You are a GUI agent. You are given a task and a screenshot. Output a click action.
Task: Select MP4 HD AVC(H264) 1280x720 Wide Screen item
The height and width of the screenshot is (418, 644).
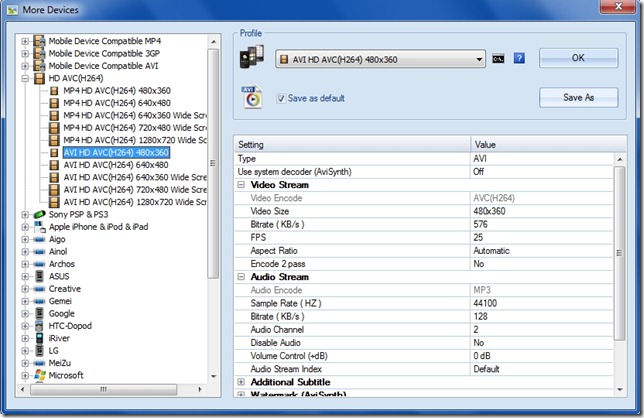[x=135, y=140]
